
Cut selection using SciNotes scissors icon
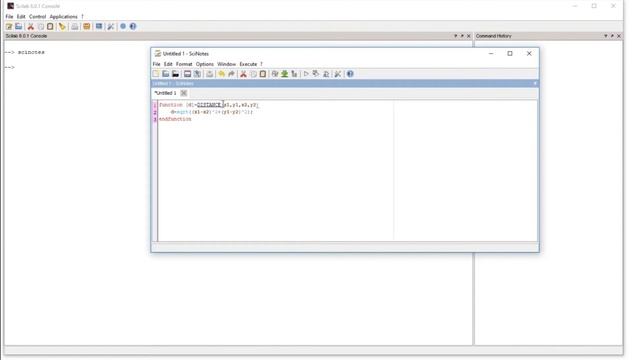tap(243, 74)
